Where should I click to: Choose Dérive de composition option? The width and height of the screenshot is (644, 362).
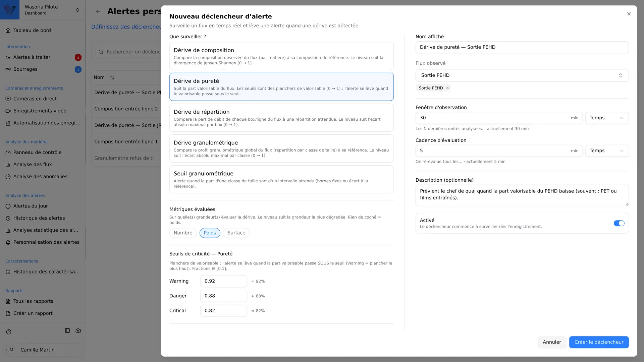point(281,56)
